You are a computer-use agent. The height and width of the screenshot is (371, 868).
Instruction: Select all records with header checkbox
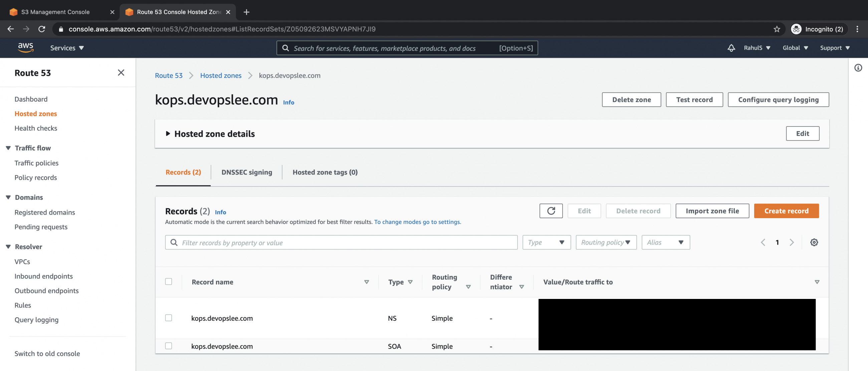point(169,282)
